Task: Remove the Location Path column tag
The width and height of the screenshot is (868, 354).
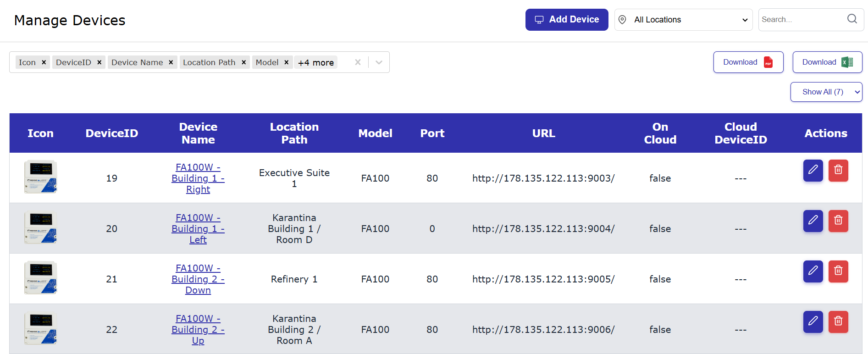Action: (244, 62)
